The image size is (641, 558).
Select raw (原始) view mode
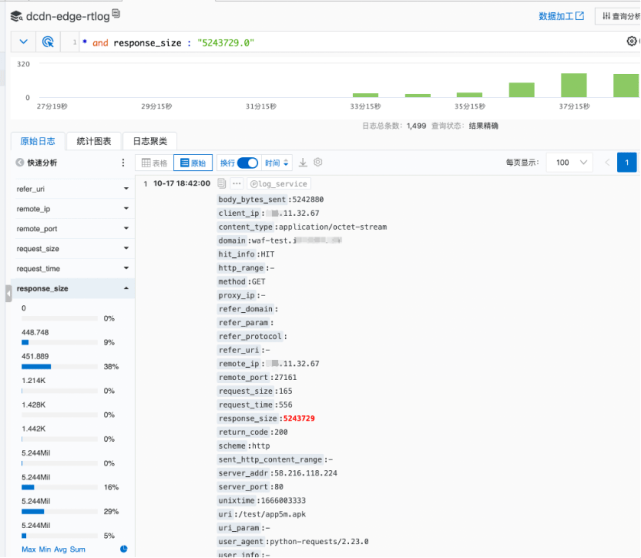(x=193, y=162)
